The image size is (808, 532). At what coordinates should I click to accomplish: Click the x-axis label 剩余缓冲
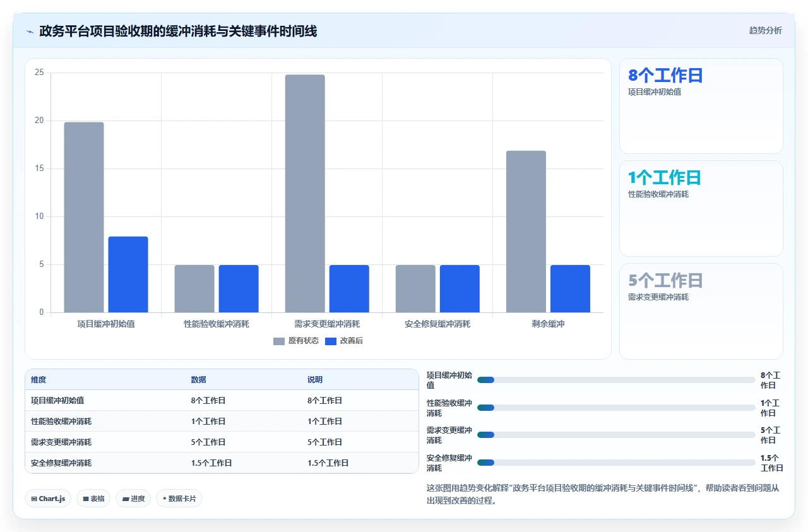click(x=548, y=324)
